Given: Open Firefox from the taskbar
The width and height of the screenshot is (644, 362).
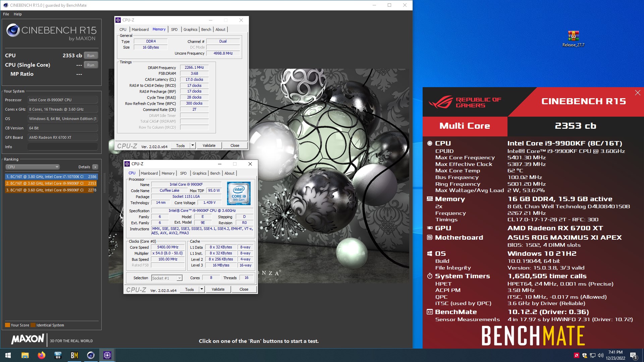Looking at the screenshot, I should (41, 355).
